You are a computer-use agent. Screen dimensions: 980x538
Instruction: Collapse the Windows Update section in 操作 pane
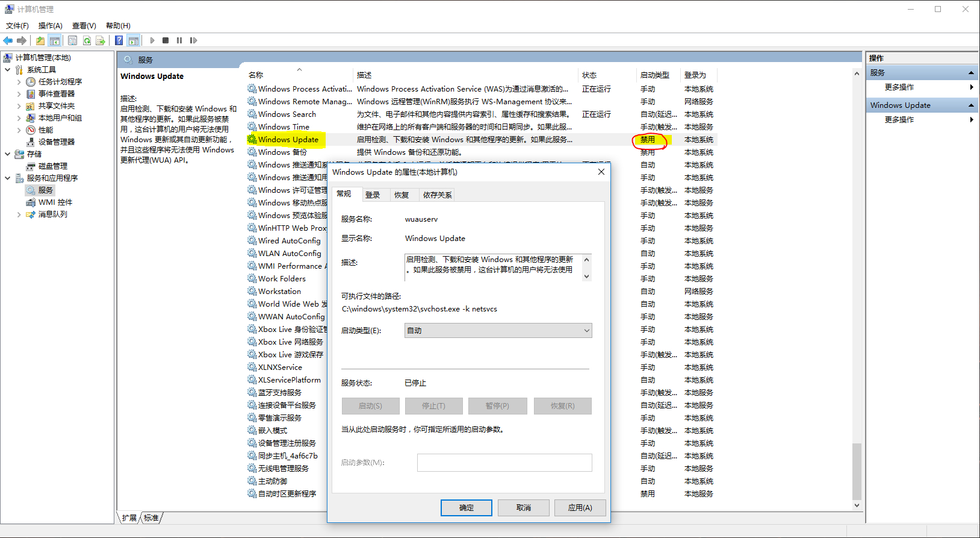coord(971,105)
